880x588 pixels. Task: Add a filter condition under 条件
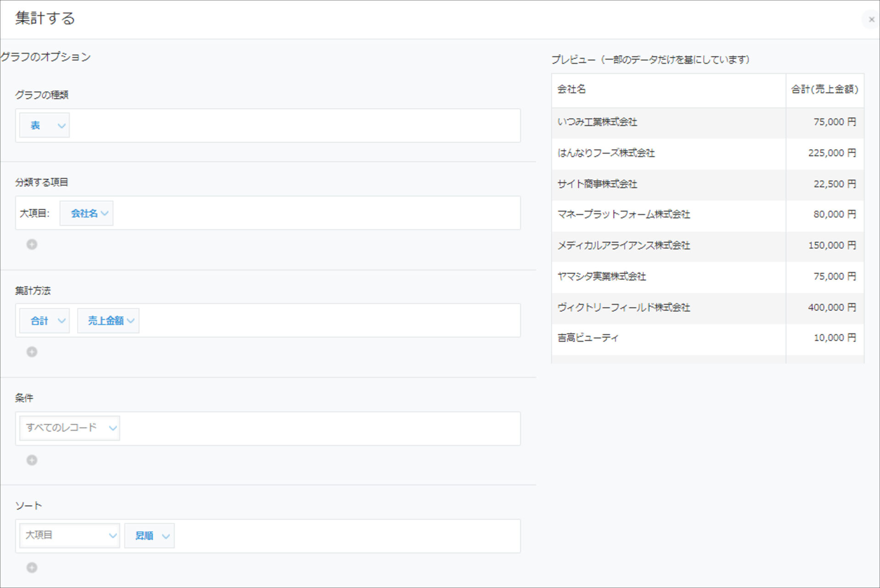(32, 460)
